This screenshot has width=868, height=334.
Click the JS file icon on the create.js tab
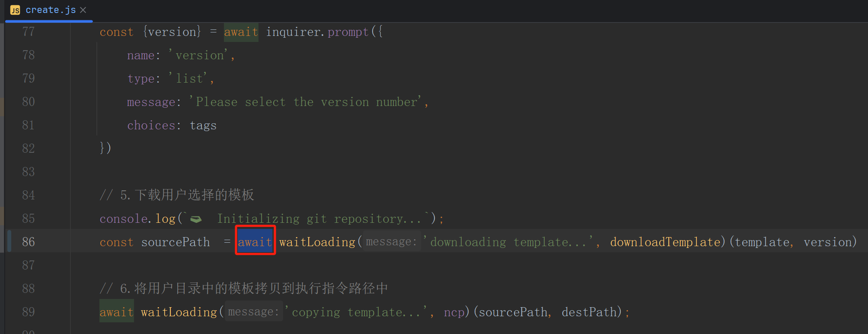coord(15,10)
